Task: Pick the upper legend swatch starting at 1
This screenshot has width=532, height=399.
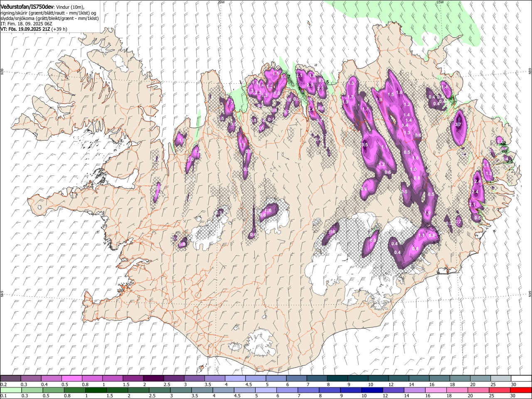Action: coord(112,378)
